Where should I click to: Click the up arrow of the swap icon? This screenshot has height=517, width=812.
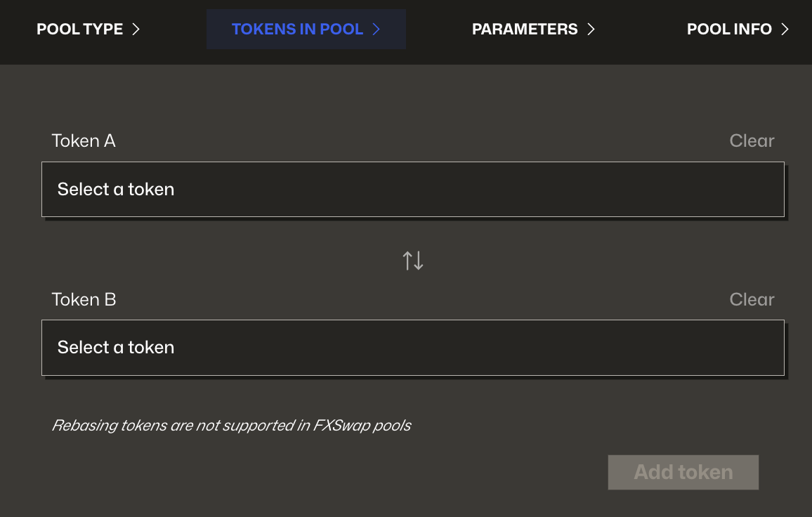coord(408,260)
